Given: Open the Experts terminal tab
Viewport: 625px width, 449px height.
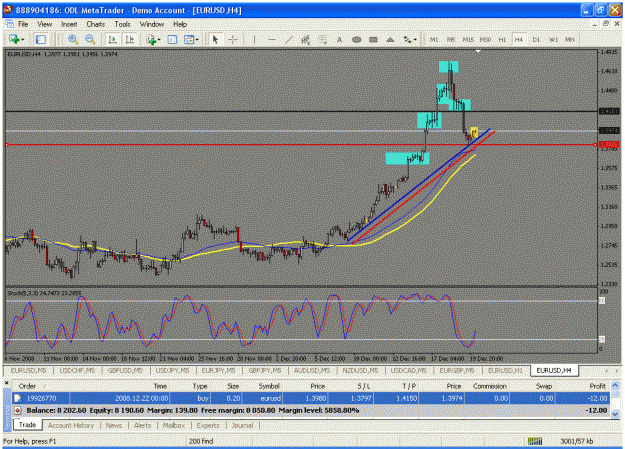Looking at the screenshot, I should tap(208, 425).
